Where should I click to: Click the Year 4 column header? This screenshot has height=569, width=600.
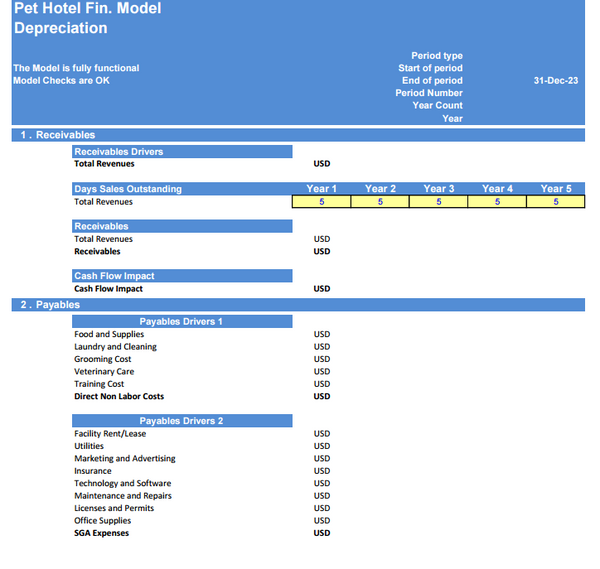click(498, 189)
